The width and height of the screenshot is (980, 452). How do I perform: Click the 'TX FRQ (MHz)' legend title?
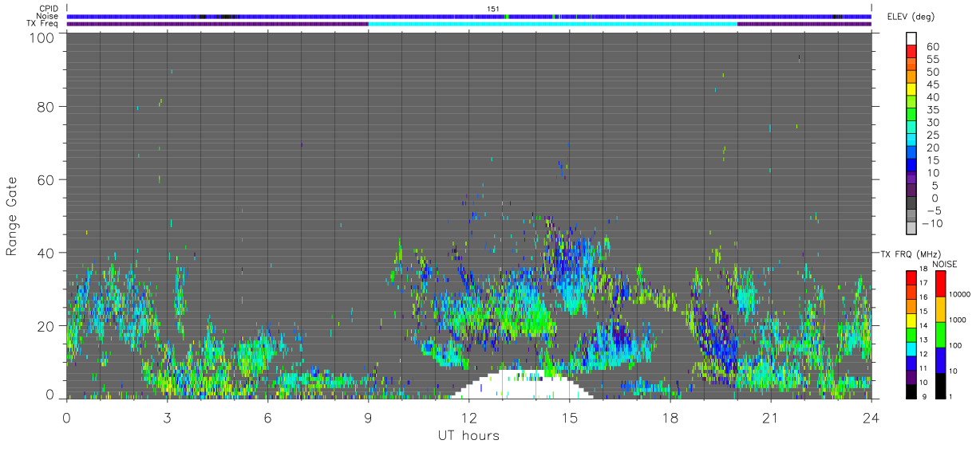[x=911, y=254]
